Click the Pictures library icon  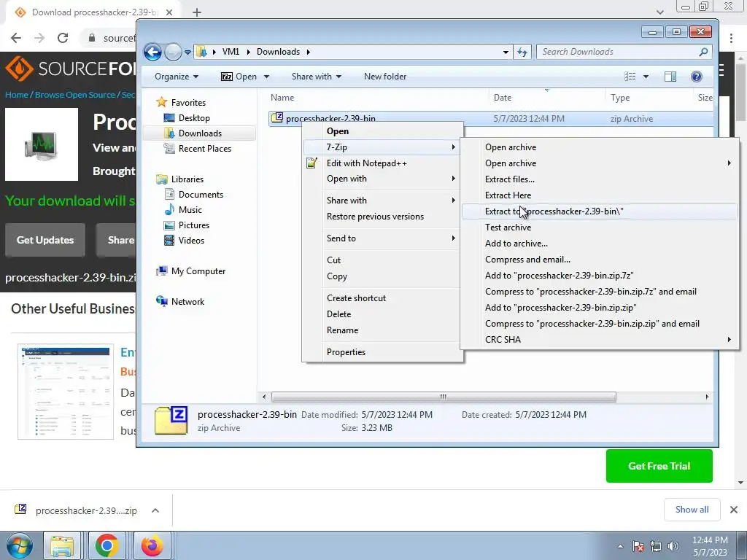tap(169, 225)
